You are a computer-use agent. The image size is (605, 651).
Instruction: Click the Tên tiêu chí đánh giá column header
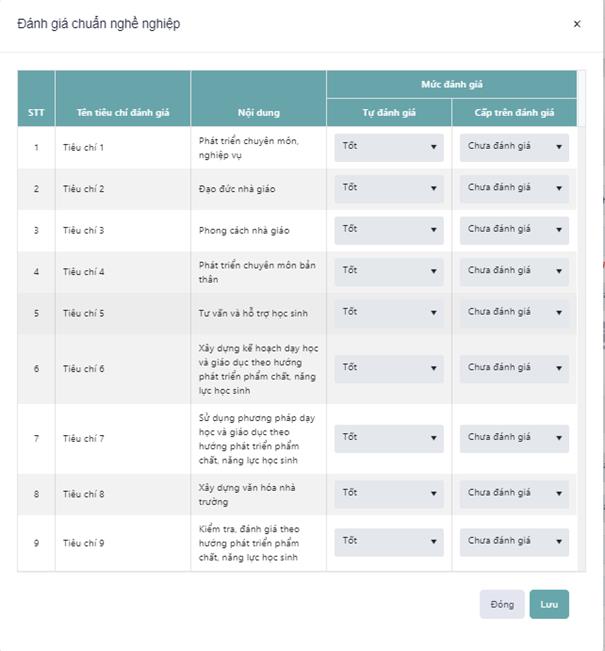click(123, 112)
